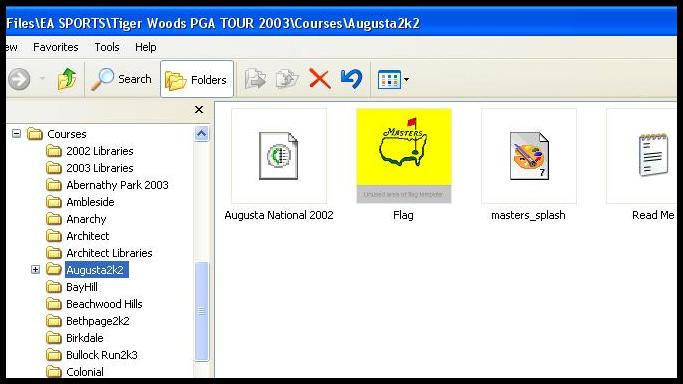683x384 pixels.
Task: Select the Read Me notepad file icon
Action: point(653,156)
